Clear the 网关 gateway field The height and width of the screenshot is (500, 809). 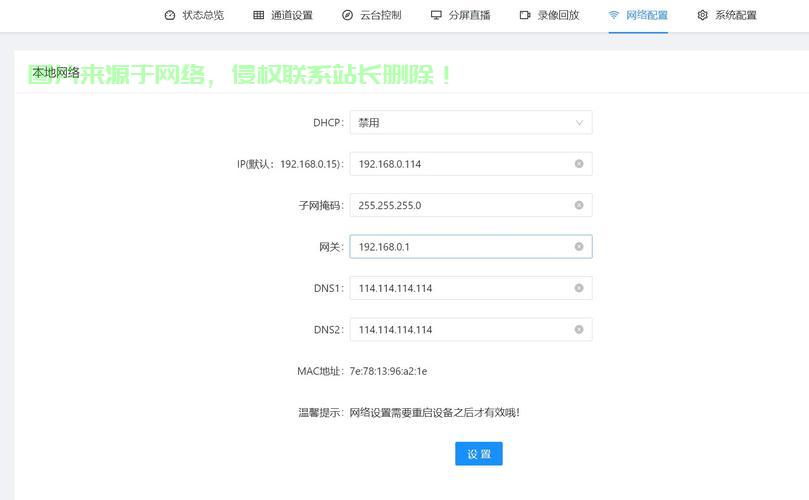[579, 247]
